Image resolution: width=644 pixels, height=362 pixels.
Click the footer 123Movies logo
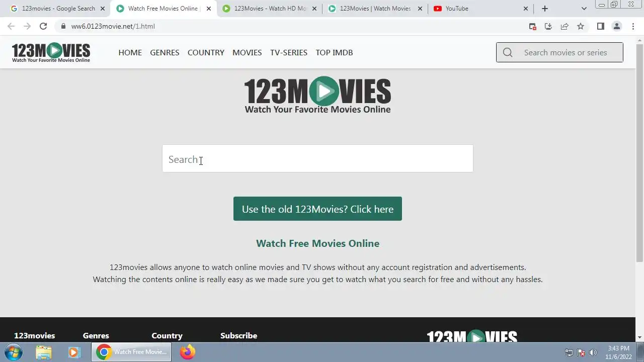pyautogui.click(x=472, y=336)
